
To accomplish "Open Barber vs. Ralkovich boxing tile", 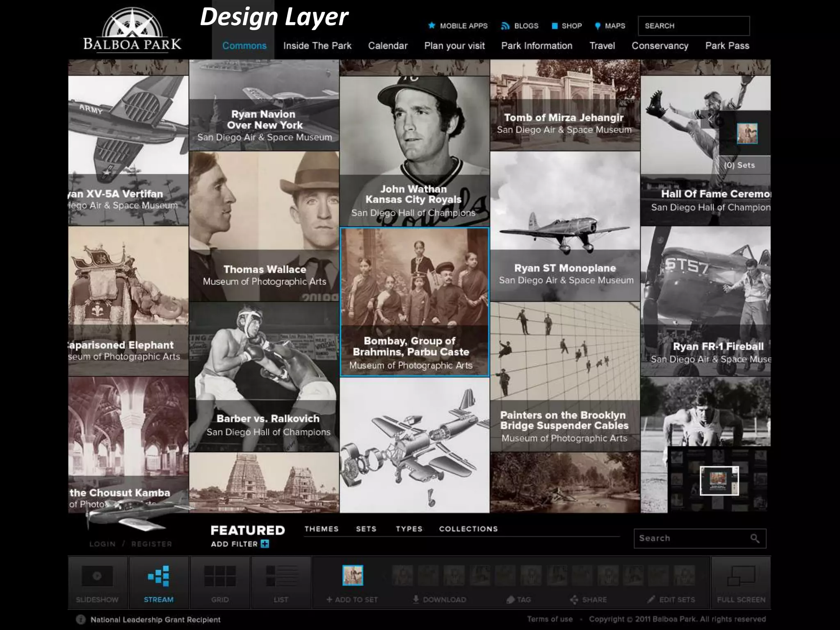I will [x=264, y=377].
